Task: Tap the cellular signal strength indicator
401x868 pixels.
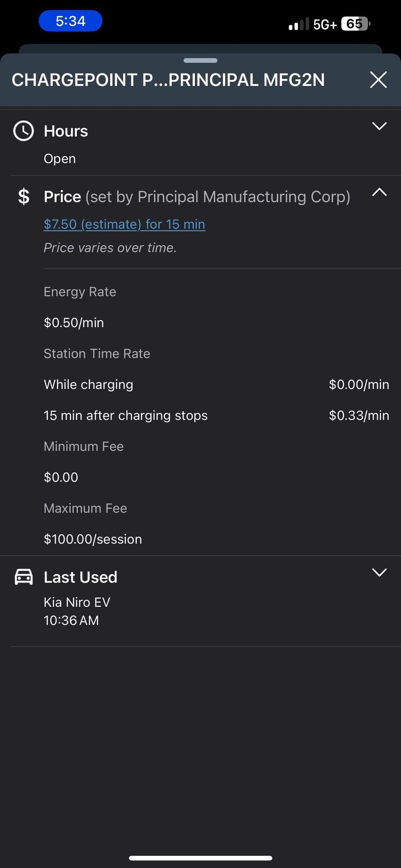Action: pyautogui.click(x=299, y=24)
